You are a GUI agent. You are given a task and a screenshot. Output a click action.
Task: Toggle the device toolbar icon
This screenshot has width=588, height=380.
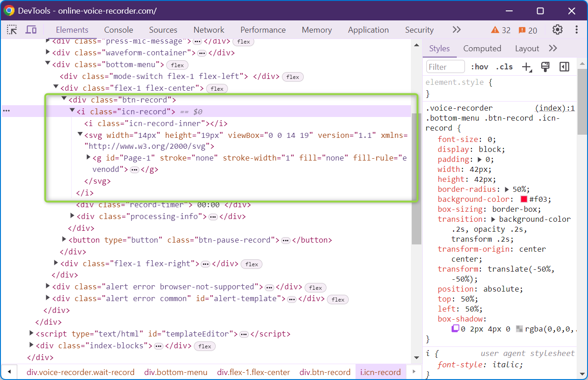tap(31, 30)
